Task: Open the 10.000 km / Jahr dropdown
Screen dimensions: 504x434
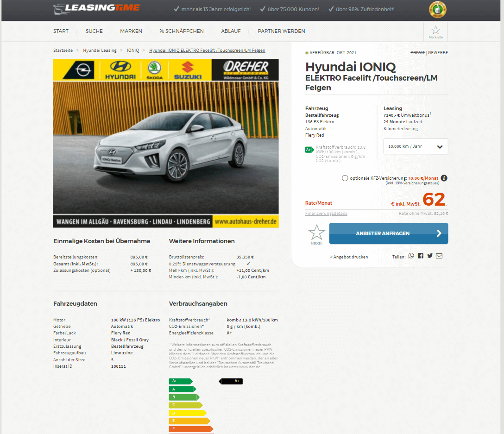Action: pyautogui.click(x=416, y=146)
